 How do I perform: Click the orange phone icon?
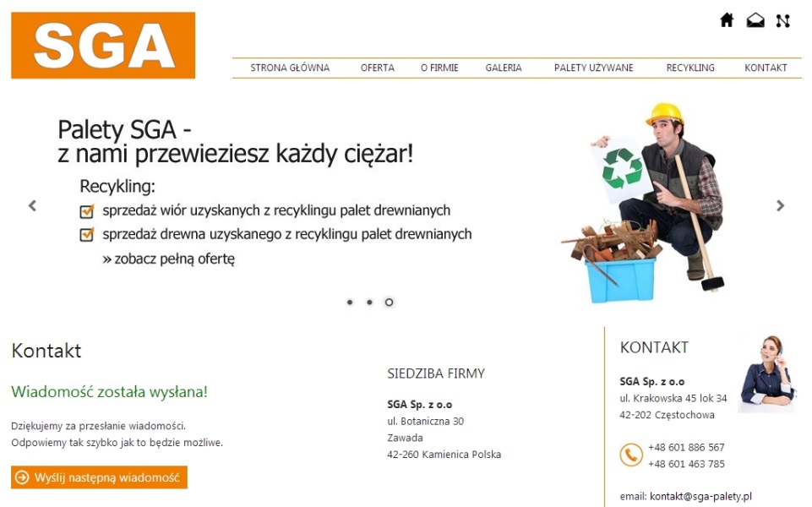(x=630, y=455)
